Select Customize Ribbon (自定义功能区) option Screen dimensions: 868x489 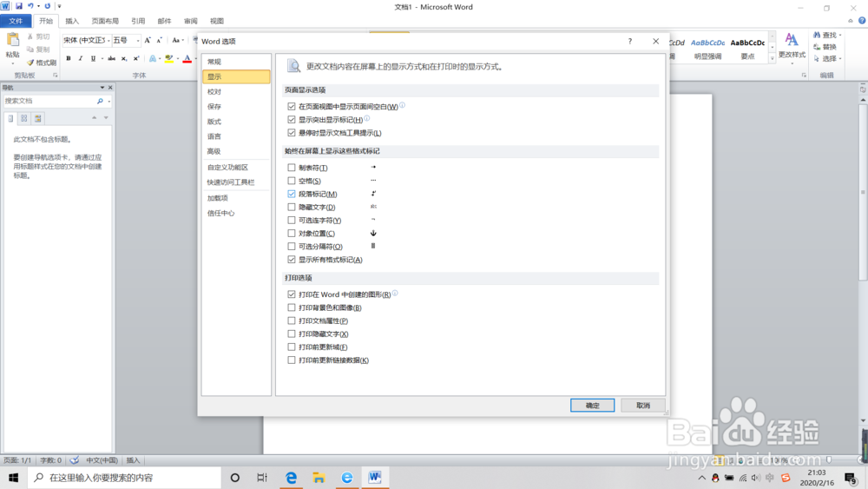coord(236,168)
